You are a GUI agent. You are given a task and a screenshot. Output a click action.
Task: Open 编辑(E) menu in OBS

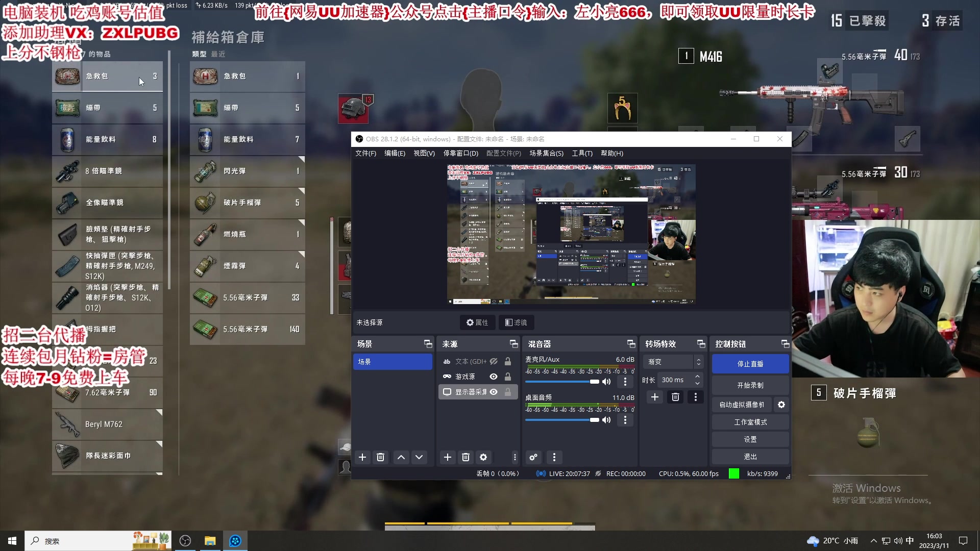[x=395, y=153]
